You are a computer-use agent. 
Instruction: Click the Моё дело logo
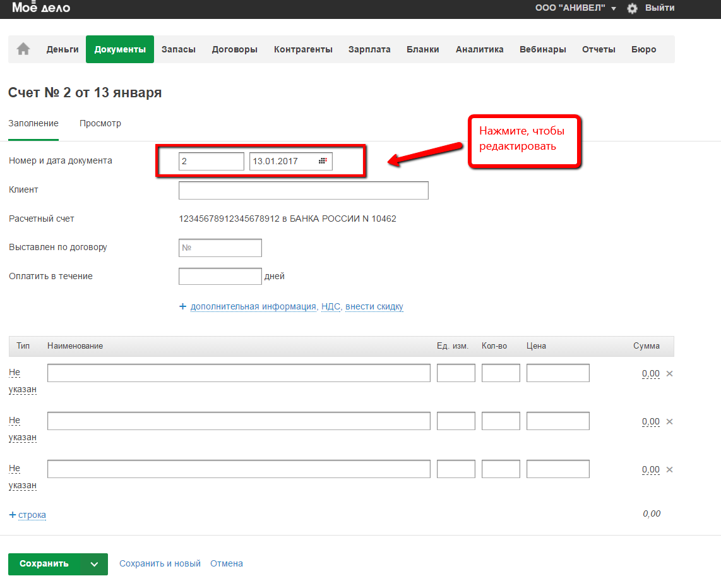(x=41, y=8)
